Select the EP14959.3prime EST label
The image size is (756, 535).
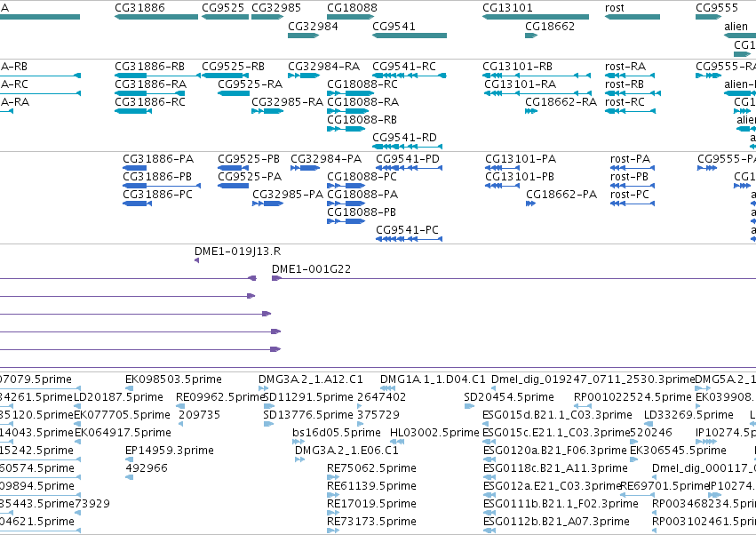[170, 451]
